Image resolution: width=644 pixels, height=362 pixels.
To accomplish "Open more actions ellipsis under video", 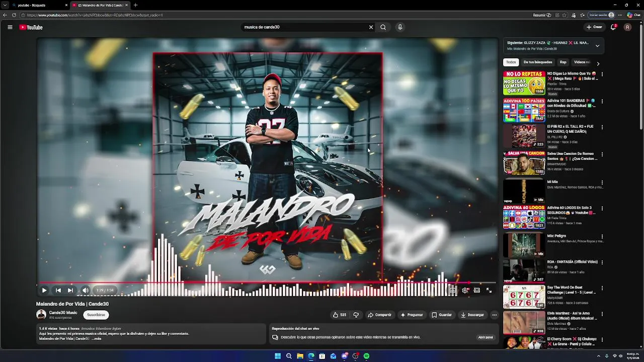I will (x=495, y=315).
